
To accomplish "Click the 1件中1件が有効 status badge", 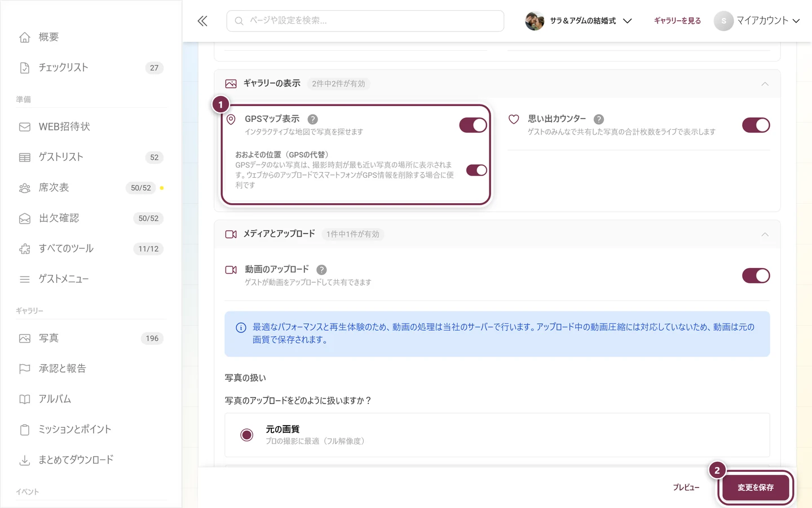I will coord(353,234).
